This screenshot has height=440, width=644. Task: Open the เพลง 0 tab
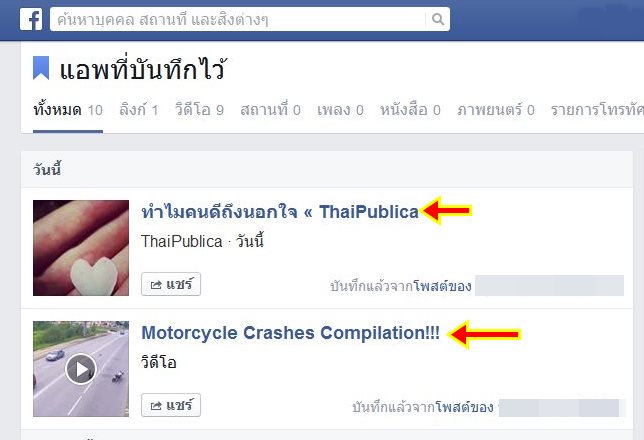click(340, 110)
